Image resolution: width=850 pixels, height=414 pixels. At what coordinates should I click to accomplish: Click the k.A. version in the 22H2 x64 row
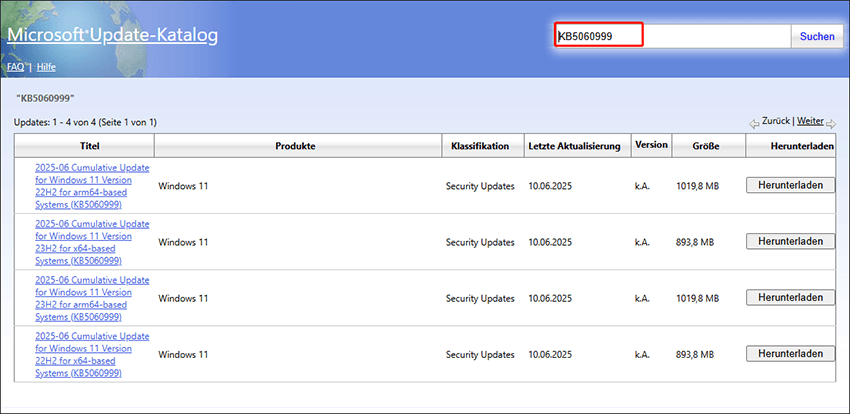(x=642, y=354)
